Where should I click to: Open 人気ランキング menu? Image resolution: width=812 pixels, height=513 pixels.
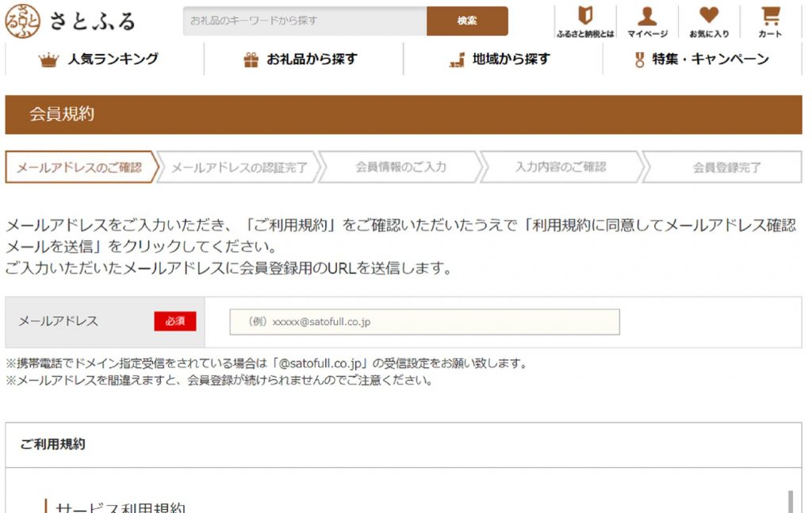113,59
